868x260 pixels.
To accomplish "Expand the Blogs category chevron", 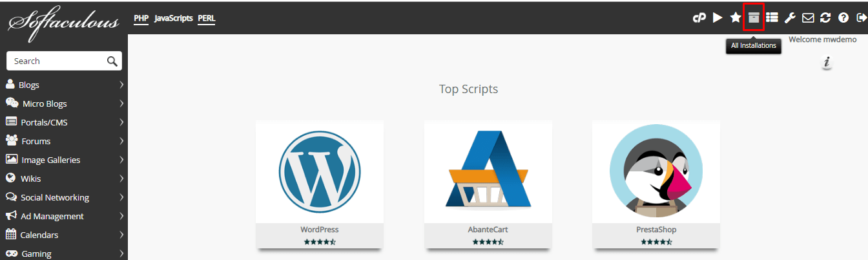I will click(x=121, y=85).
